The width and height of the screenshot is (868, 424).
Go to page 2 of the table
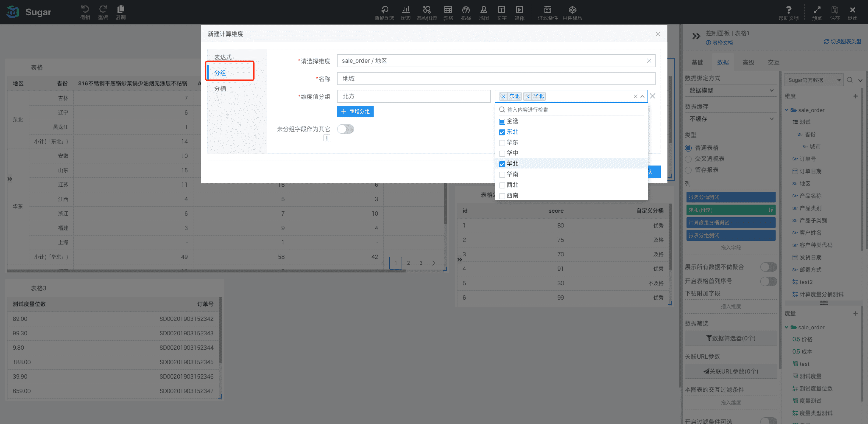coord(408,263)
